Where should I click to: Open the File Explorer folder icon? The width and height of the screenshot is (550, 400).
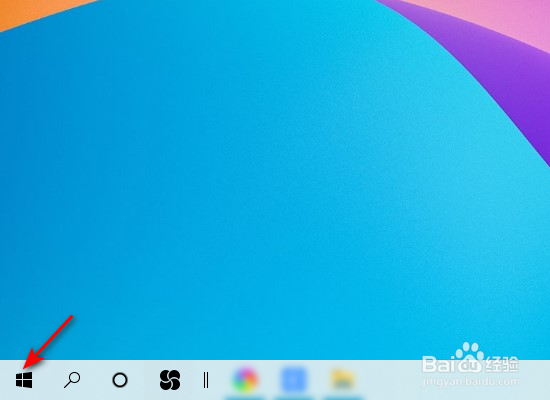pos(342,379)
